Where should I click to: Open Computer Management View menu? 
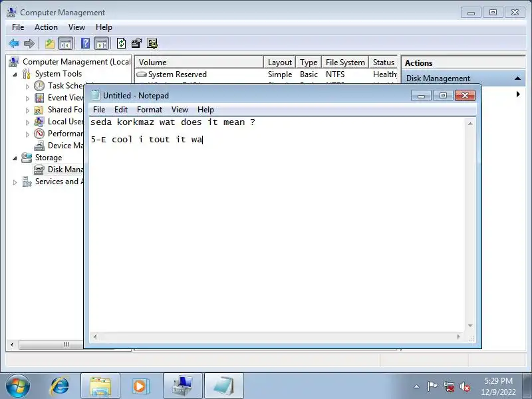pos(76,27)
